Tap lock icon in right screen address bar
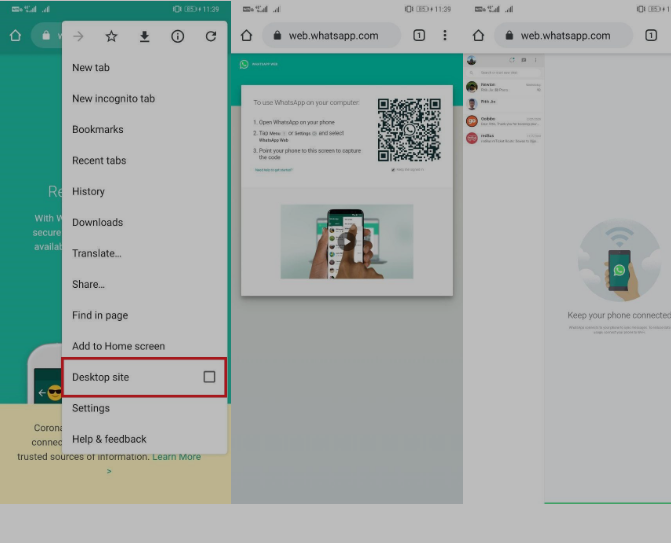671x543 pixels. point(509,36)
